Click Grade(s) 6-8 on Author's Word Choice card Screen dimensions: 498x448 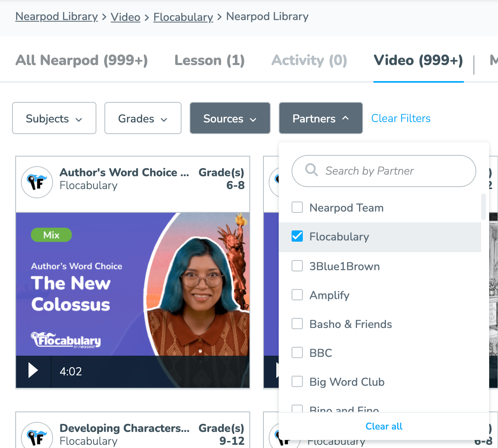[221, 179]
